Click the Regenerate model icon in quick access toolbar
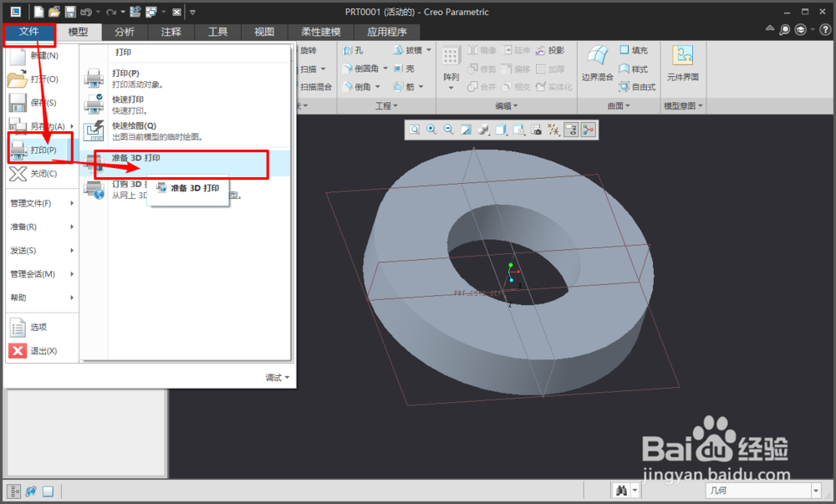Viewport: 836px width, 504px height. 135,12
